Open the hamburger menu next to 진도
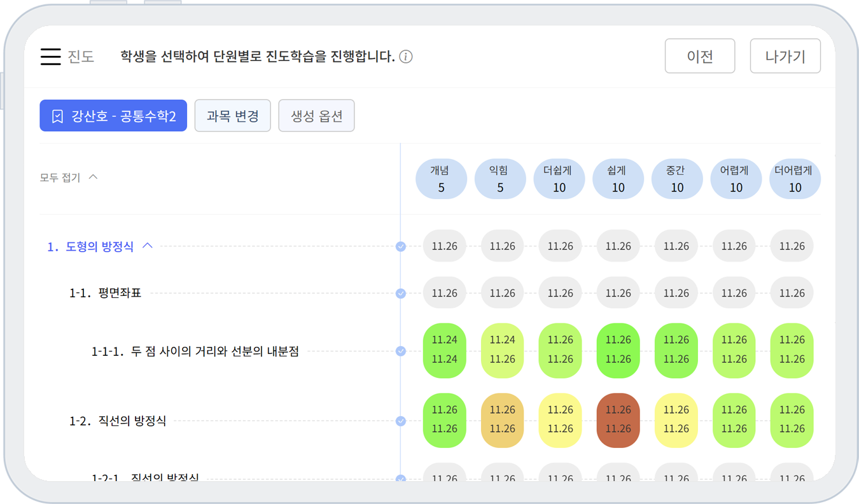 (x=50, y=57)
